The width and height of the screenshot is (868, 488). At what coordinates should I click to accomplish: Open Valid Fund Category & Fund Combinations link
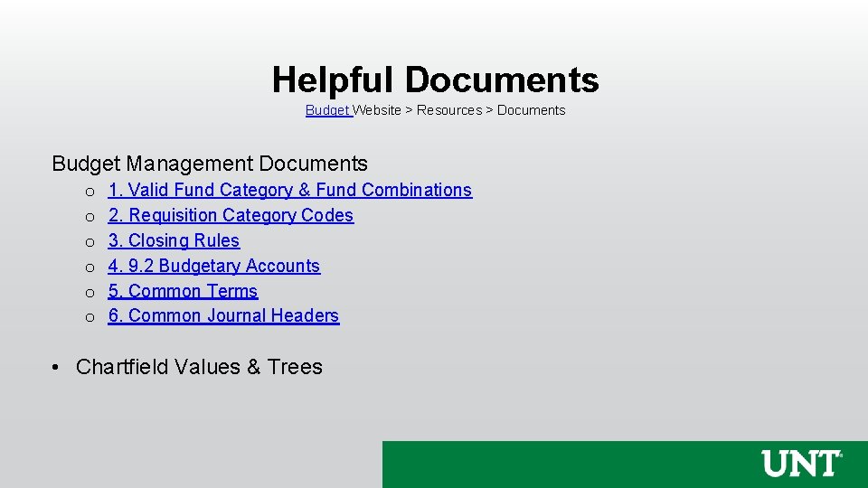290,190
